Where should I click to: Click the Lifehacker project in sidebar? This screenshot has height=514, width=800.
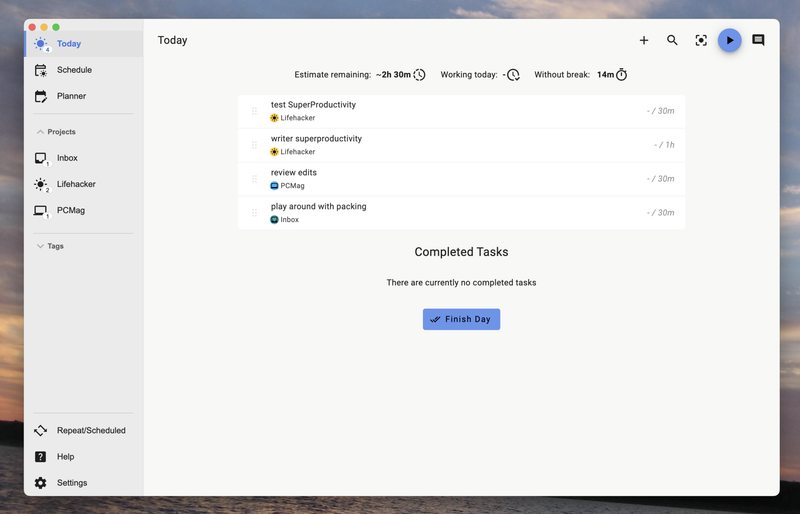click(76, 184)
